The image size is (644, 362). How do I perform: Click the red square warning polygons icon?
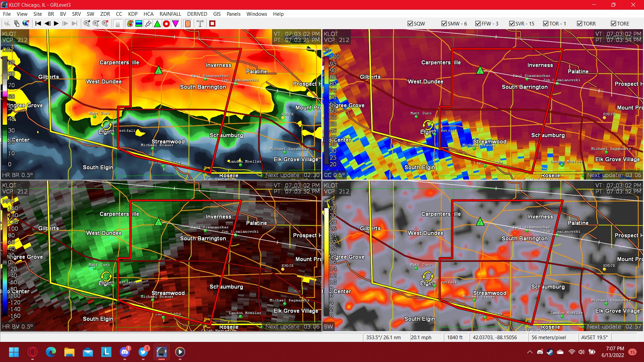pyautogui.click(x=212, y=23)
